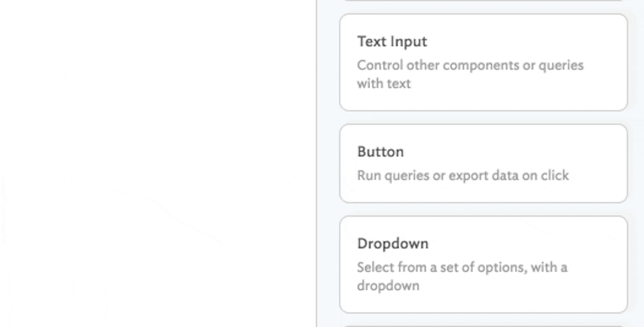
Task: Click the partially visible card below Dropdown
Action: 483,326
